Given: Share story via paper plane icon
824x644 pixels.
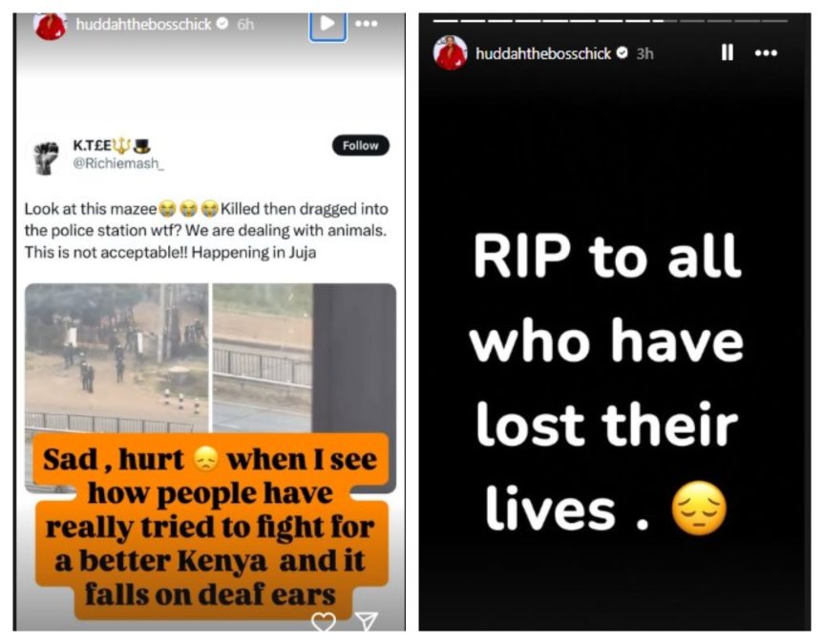Looking at the screenshot, I should click(367, 621).
